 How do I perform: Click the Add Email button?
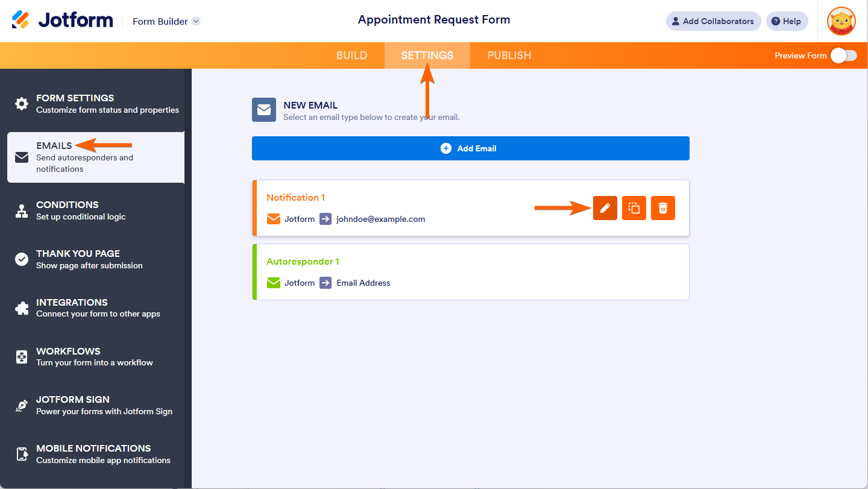point(471,148)
